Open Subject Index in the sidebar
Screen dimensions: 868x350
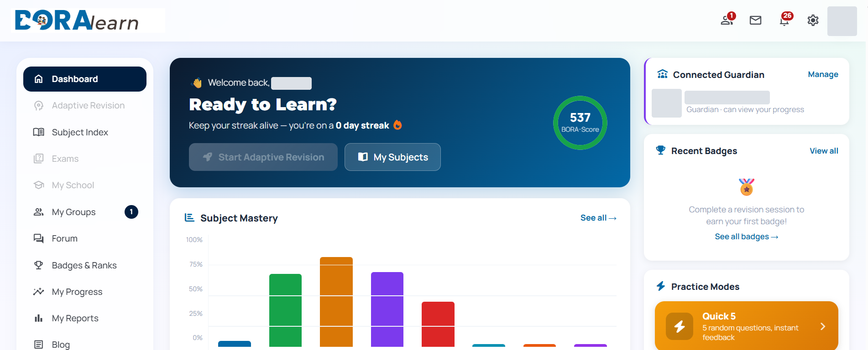click(85, 132)
